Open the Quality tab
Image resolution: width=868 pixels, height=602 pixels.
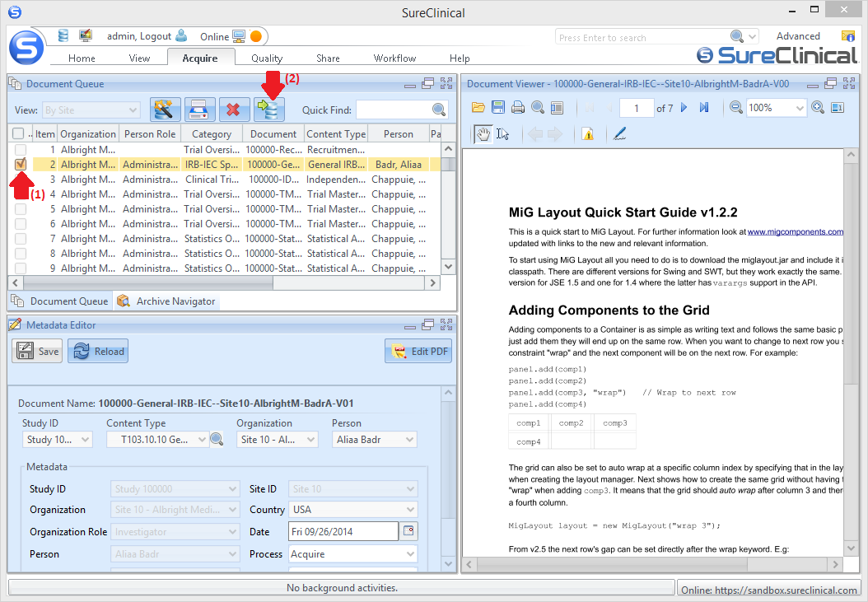point(267,58)
